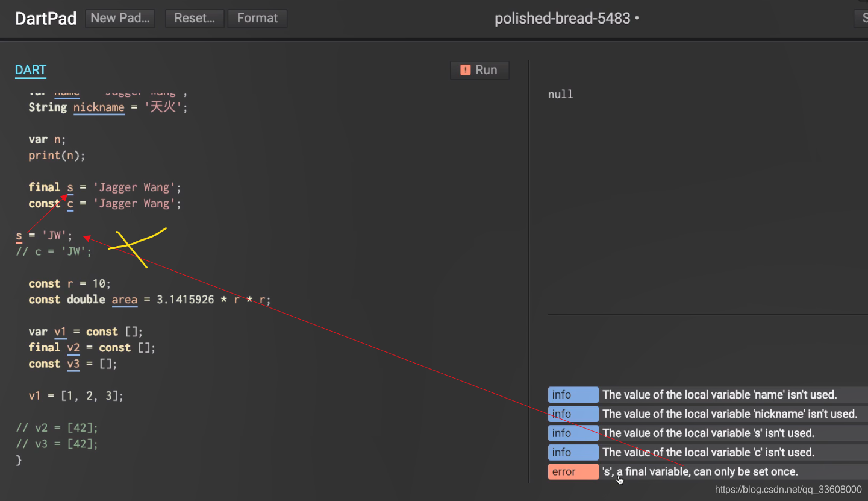The image size is (868, 501).
Task: Click the null output in console
Action: pyautogui.click(x=561, y=95)
